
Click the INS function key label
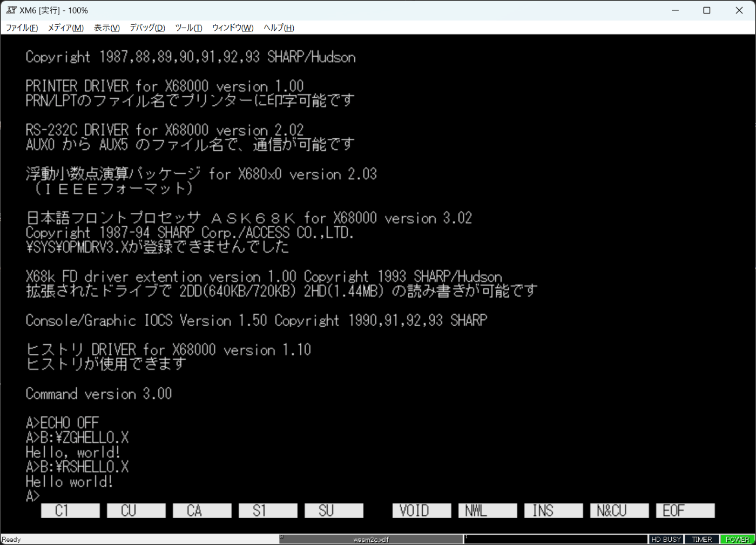coord(553,510)
